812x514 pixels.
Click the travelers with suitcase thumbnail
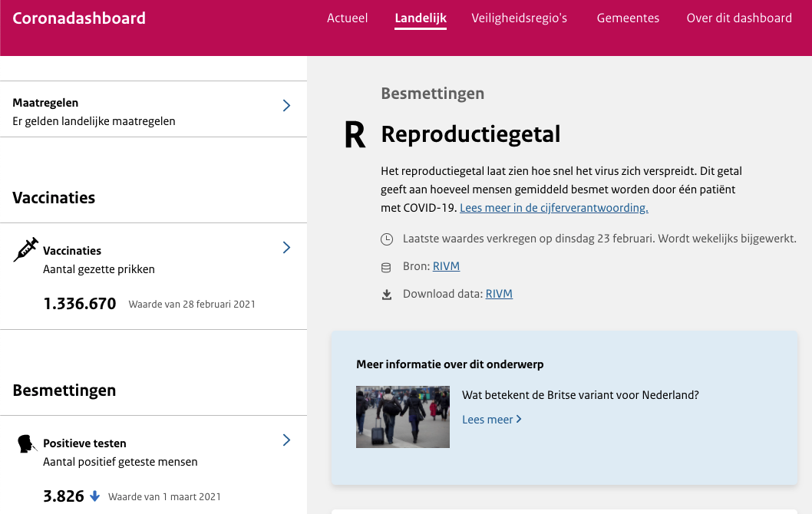[403, 417]
